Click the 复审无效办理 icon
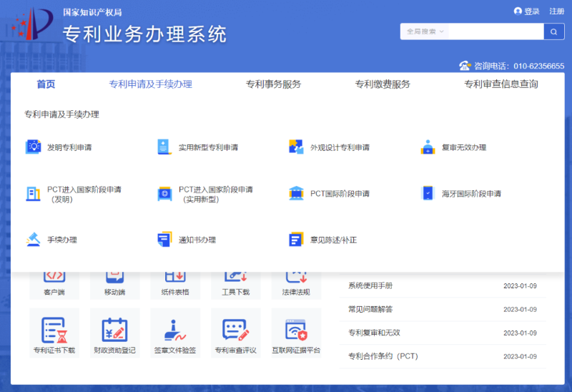Viewport: 572px width, 392px height. pos(428,148)
